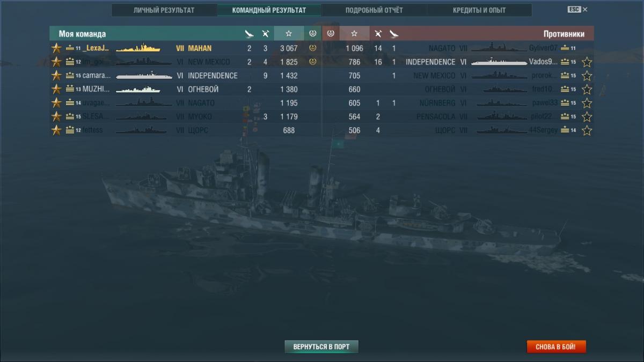Toggle the outline star next to prorok player

(587, 76)
